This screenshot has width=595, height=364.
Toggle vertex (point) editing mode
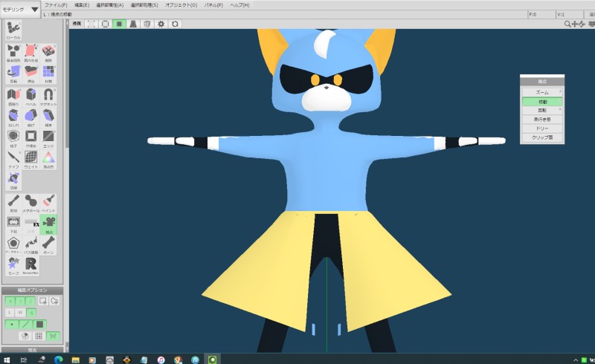tap(12, 325)
